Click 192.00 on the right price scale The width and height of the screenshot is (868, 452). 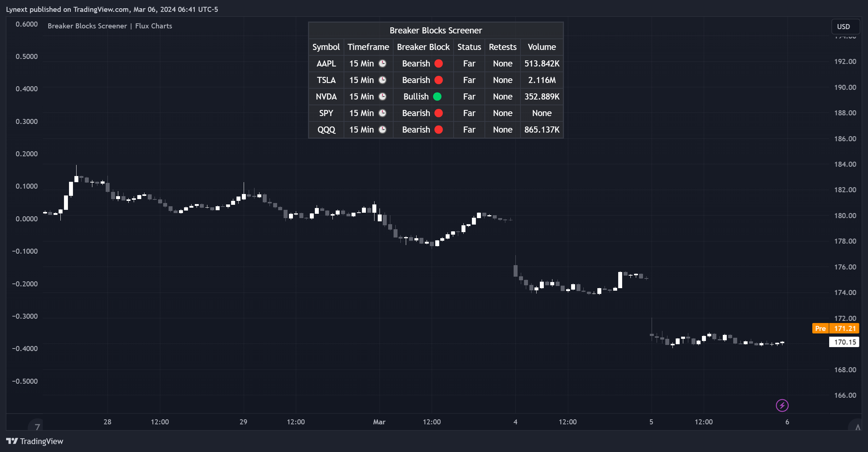click(845, 61)
